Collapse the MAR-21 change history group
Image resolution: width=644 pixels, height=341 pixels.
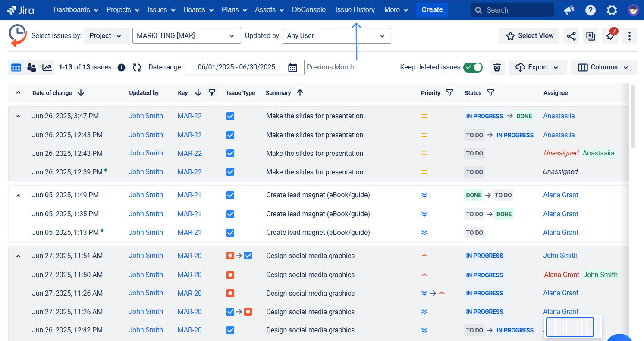[18, 195]
